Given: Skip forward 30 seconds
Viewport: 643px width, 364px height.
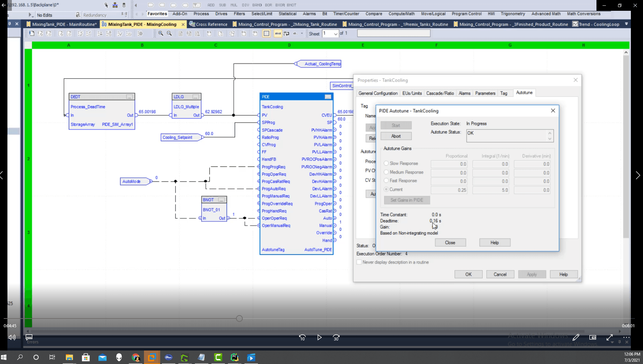Looking at the screenshot, I should pos(336,337).
